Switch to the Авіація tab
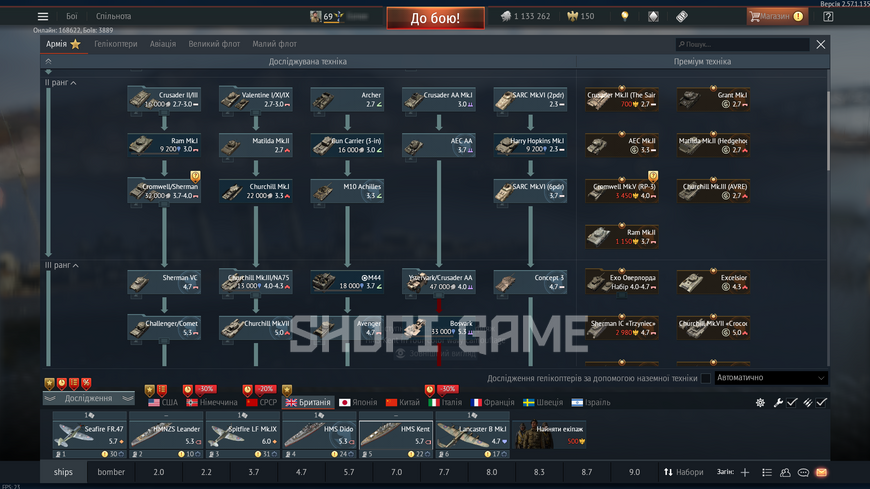 pos(163,44)
